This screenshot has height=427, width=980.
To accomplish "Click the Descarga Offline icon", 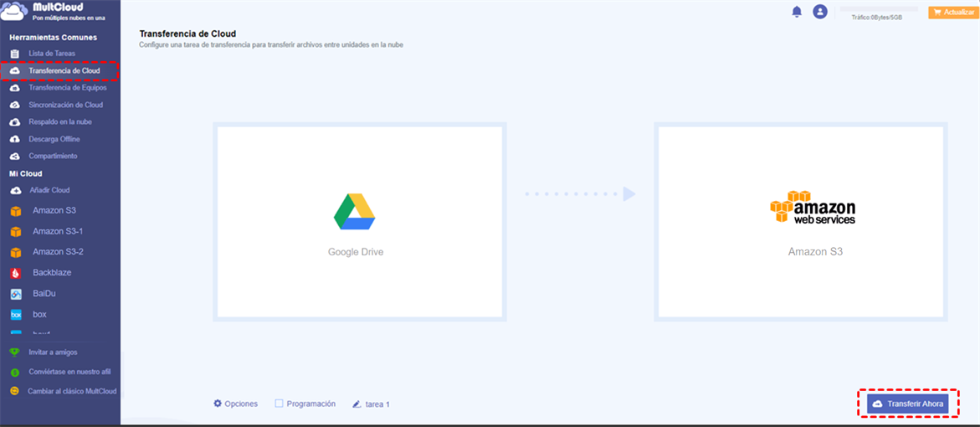I will [x=15, y=139].
